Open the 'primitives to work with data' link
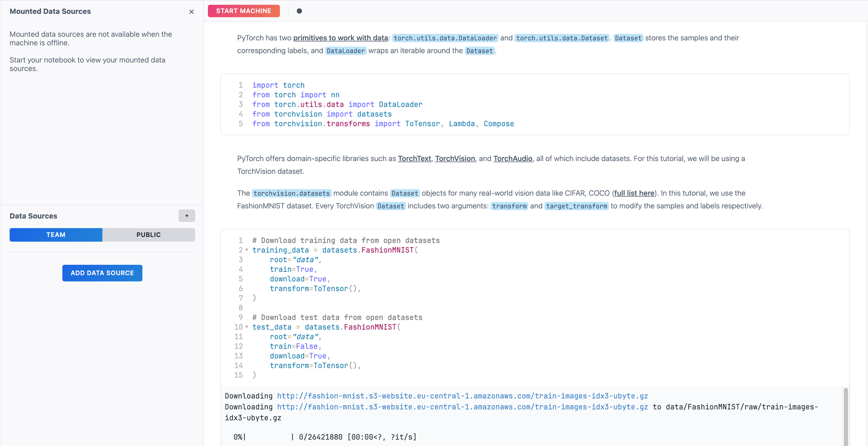The image size is (868, 446). 341,38
